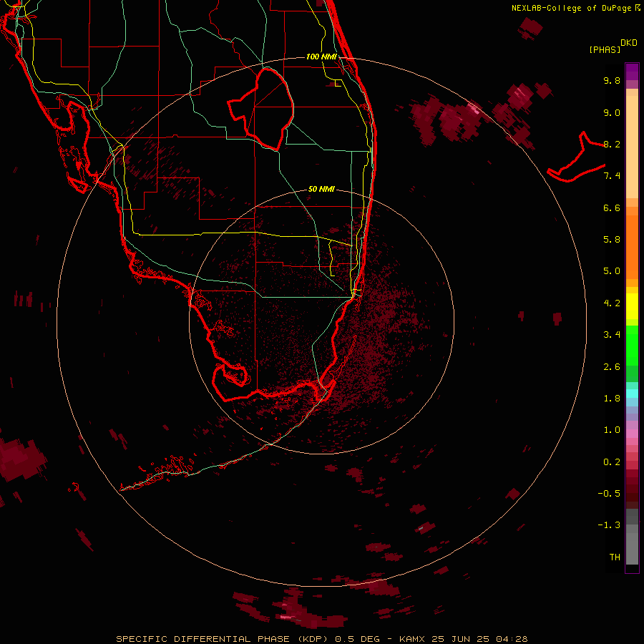Click the DKD label above the color scale

click(629, 43)
